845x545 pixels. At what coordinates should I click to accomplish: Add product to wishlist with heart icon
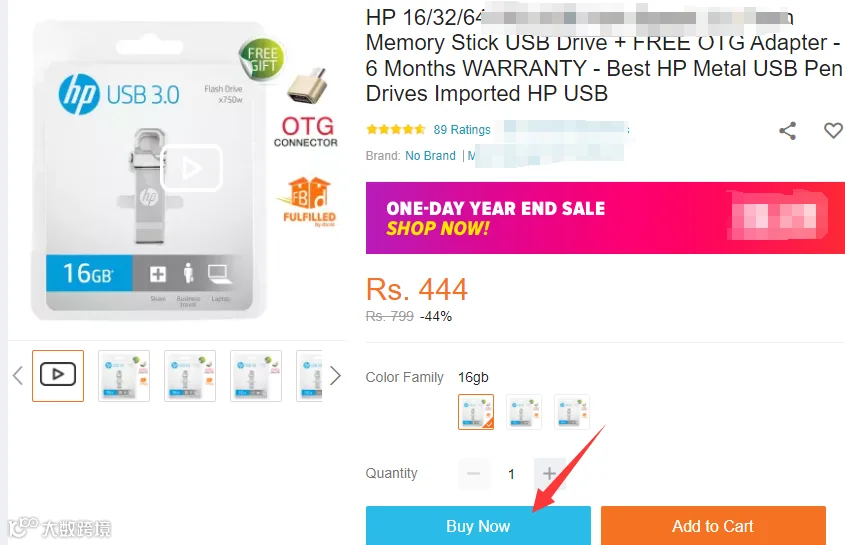pyautogui.click(x=833, y=130)
